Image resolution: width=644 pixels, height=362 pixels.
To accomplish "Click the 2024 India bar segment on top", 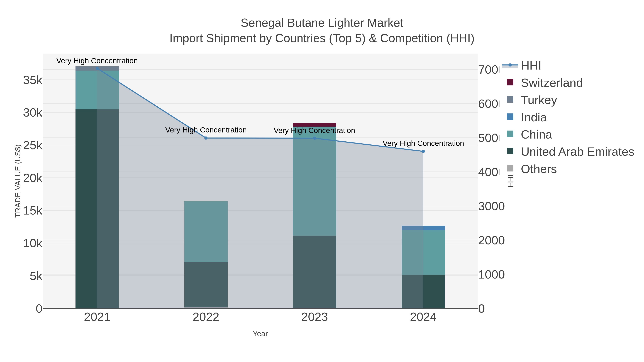I will coord(423,228).
